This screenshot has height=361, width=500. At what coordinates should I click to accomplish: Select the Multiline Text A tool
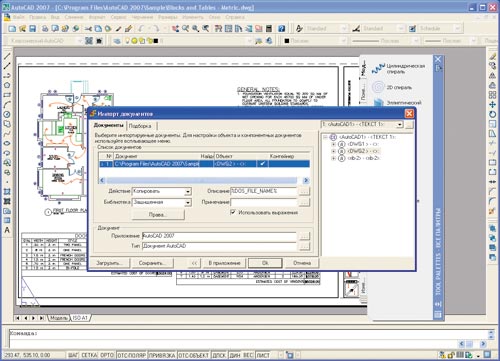(7, 230)
